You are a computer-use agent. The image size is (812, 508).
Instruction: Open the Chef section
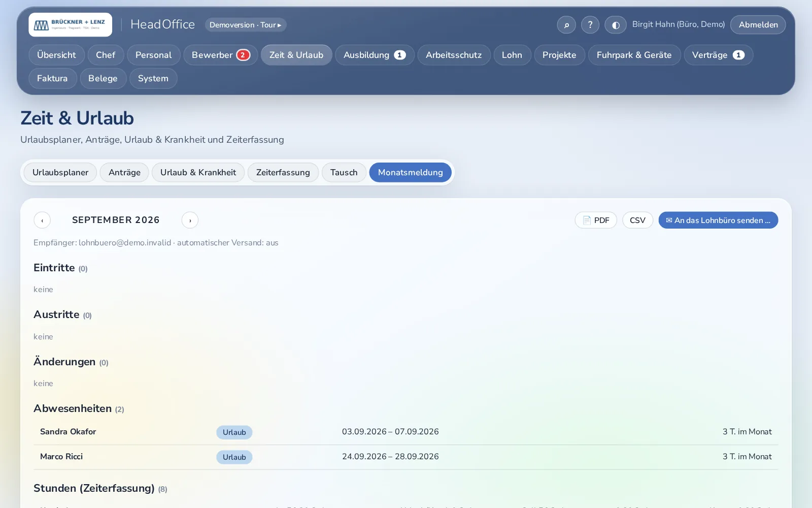click(x=106, y=55)
